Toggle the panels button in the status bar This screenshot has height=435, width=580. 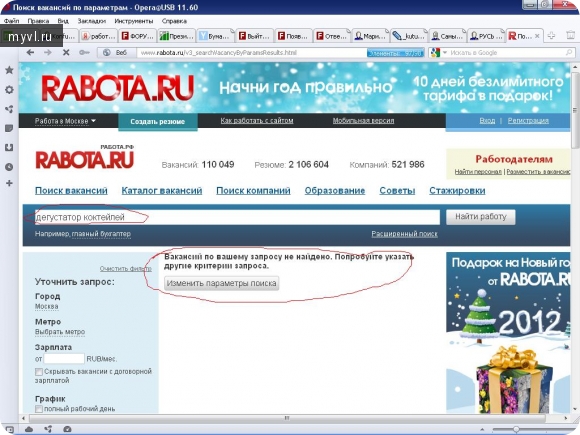click(x=9, y=429)
